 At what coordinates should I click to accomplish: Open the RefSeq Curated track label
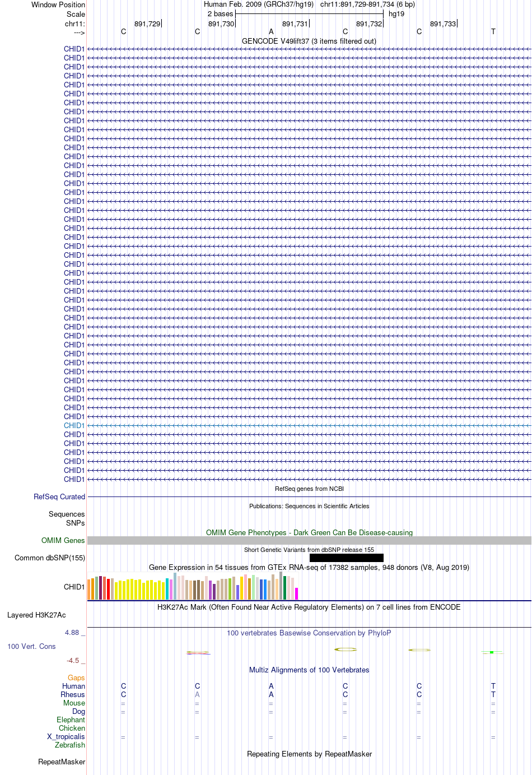[x=59, y=496]
